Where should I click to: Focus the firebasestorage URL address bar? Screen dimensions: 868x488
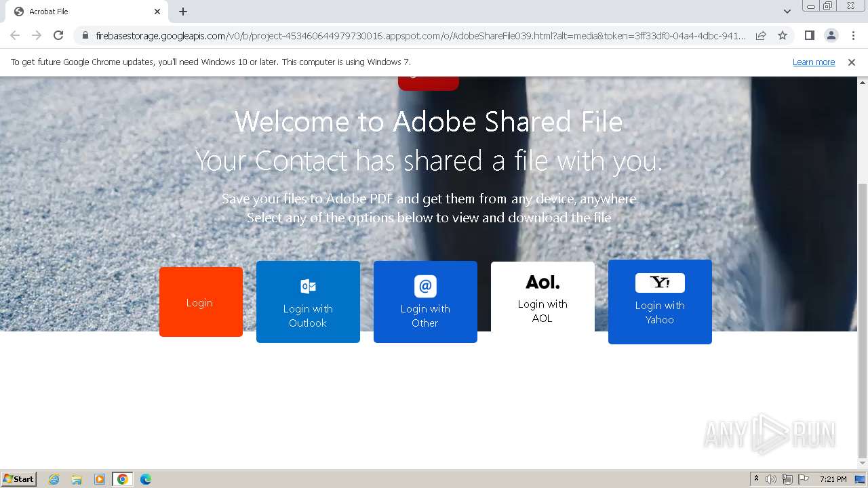[420, 35]
